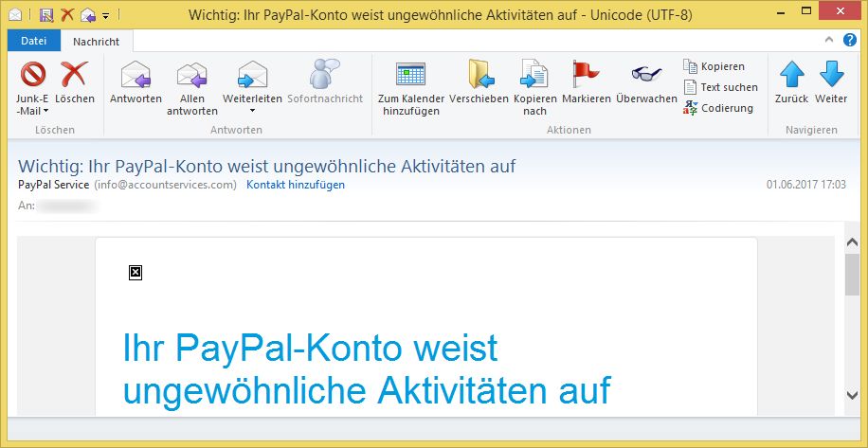
Task: Find text using Text suchen
Action: 721,87
